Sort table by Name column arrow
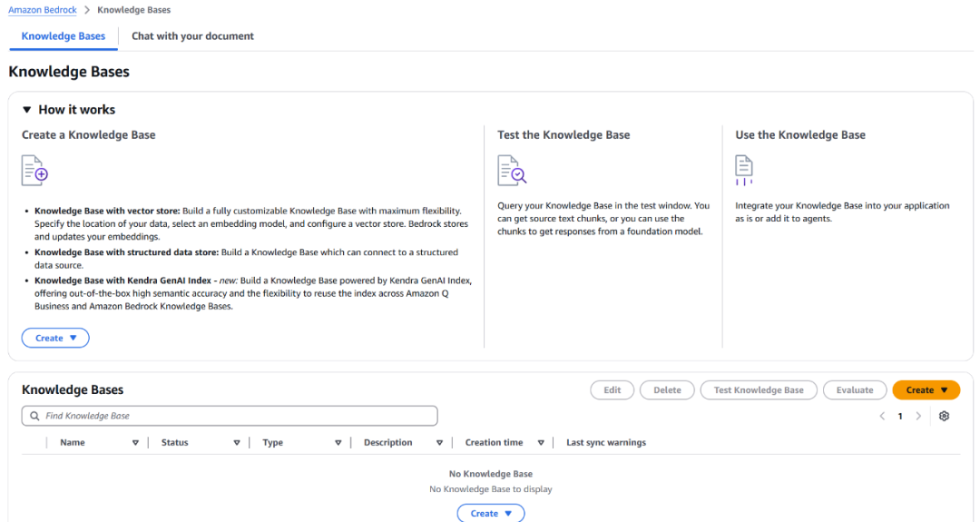Viewport: 980px width, 522px height. click(x=135, y=443)
